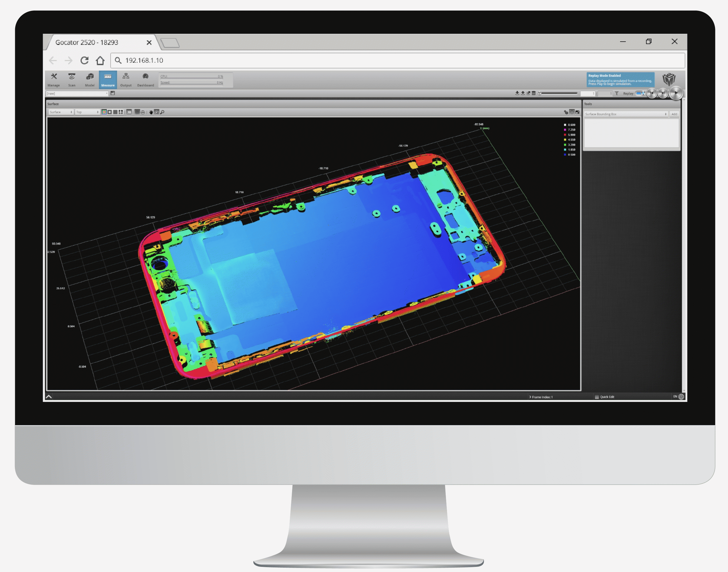This screenshot has width=728, height=572.
Task: Click the replay position slider
Action: (558, 94)
